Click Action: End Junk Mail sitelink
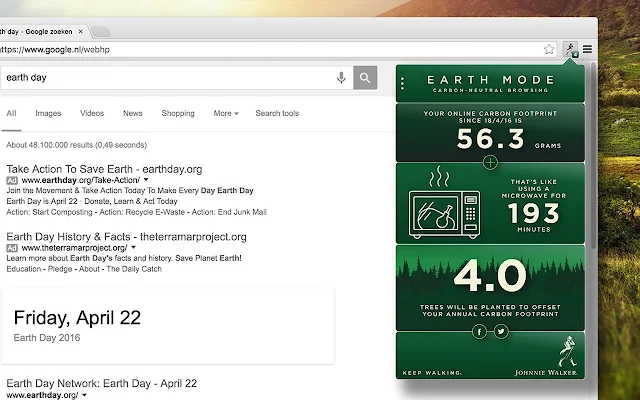The height and width of the screenshot is (400, 640). coord(229,212)
